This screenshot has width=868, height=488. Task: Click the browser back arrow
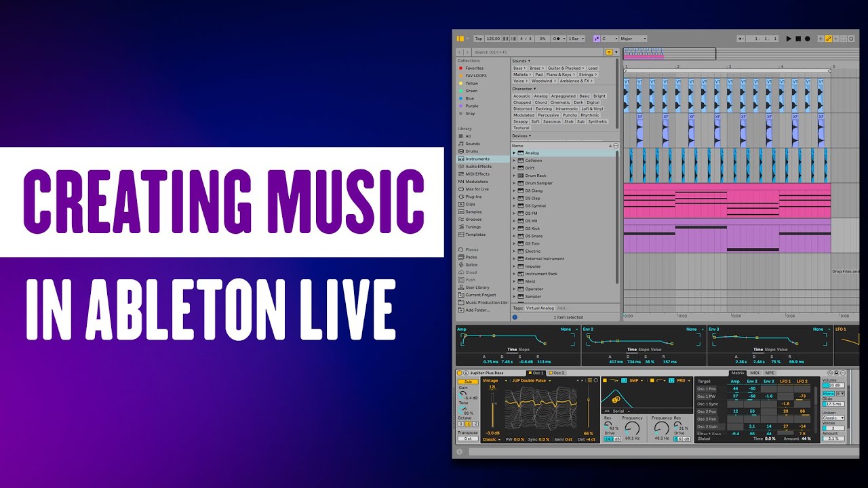459,52
